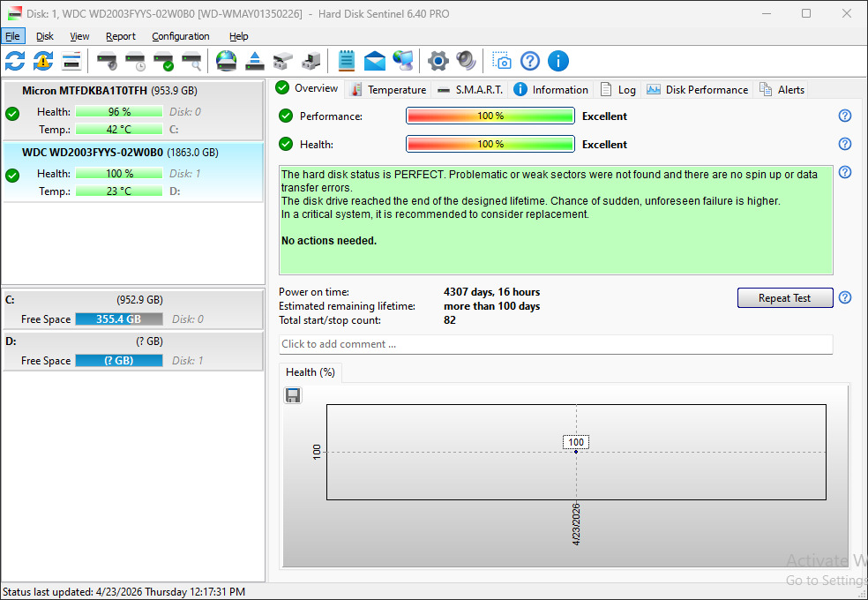This screenshot has height=600, width=868.
Task: Select the WDC WD2003FYYS-02W0B0 disk entry
Action: pyautogui.click(x=133, y=172)
